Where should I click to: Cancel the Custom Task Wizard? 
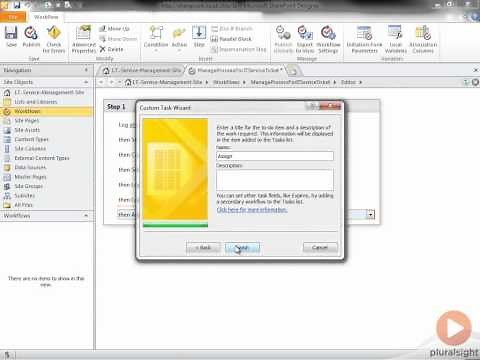pyautogui.click(x=320, y=248)
